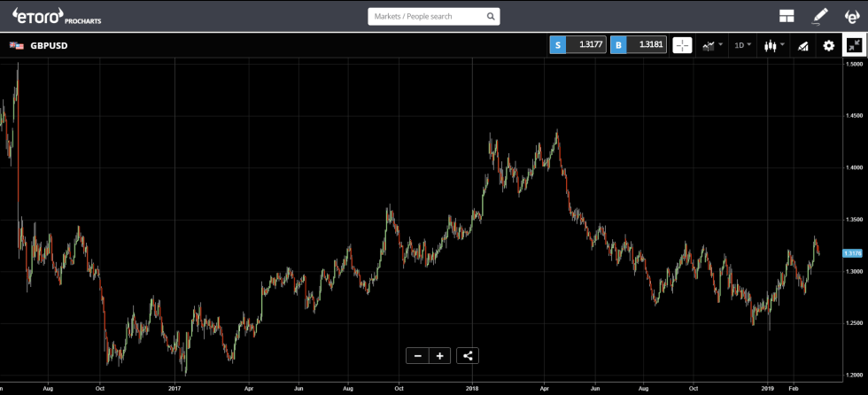Click the GBPUSD currency flag icon
This screenshot has width=868, height=395.
pos(16,45)
